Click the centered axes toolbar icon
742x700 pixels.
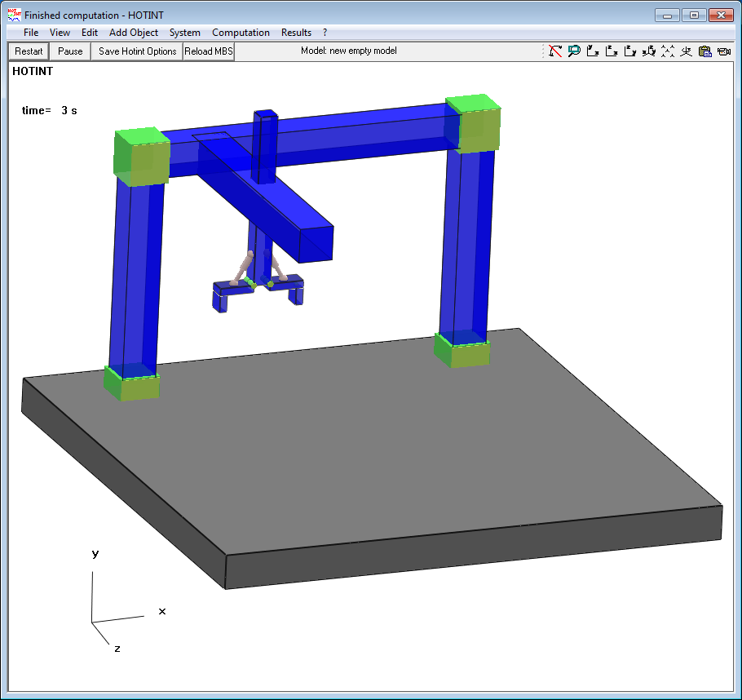[685, 51]
